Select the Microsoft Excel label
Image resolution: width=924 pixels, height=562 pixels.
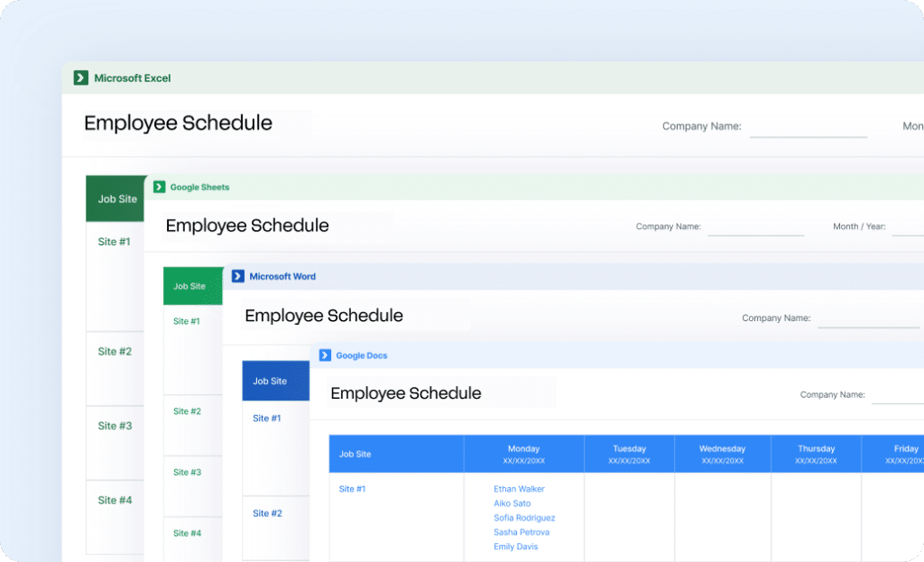pyautogui.click(x=133, y=78)
